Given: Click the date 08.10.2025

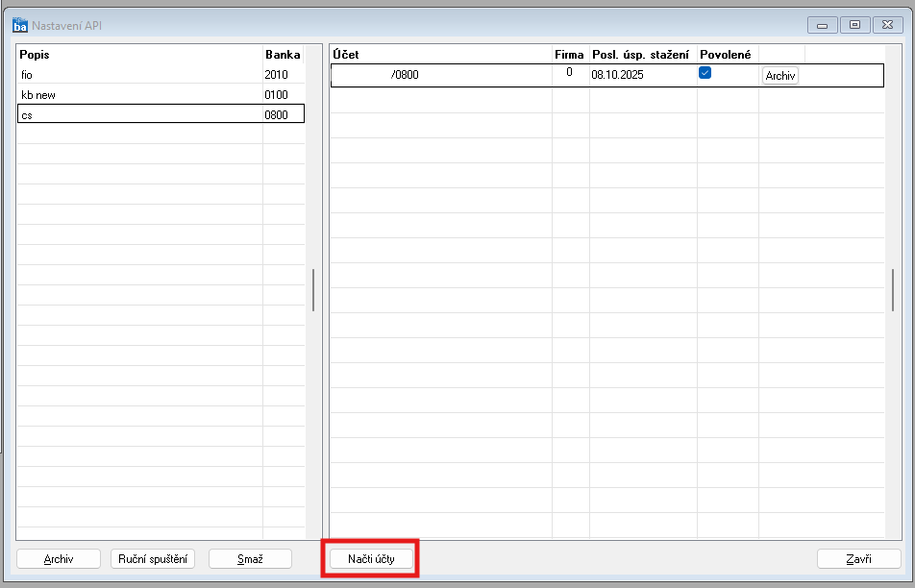Looking at the screenshot, I should 617,75.
